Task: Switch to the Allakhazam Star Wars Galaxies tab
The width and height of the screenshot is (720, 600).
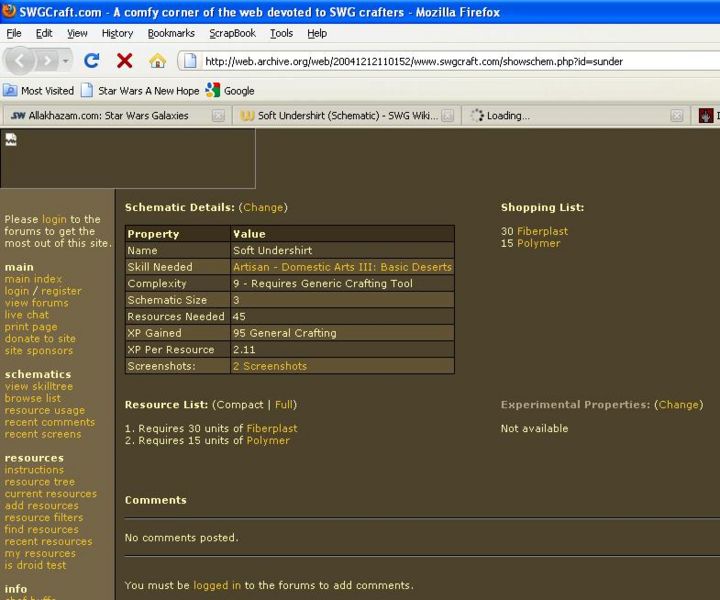Action: (110, 116)
